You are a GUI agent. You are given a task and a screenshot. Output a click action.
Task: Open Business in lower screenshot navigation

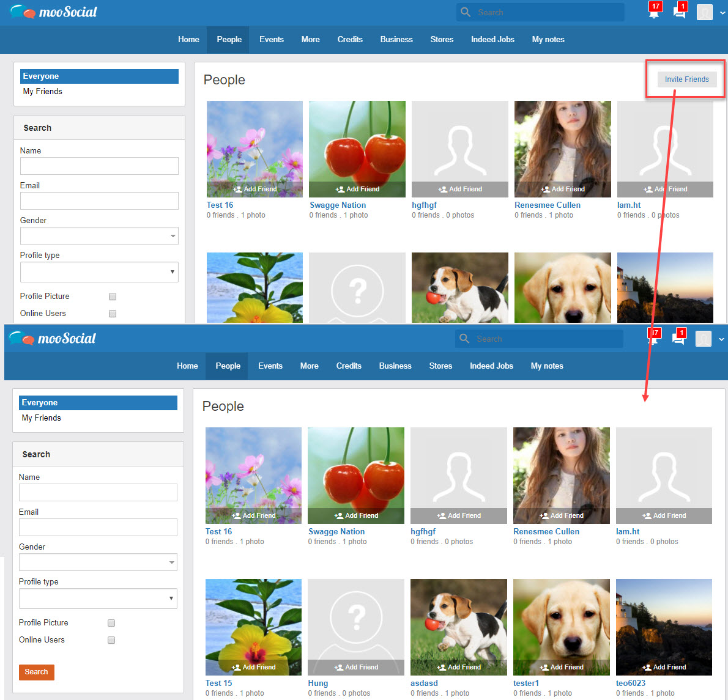tap(396, 366)
